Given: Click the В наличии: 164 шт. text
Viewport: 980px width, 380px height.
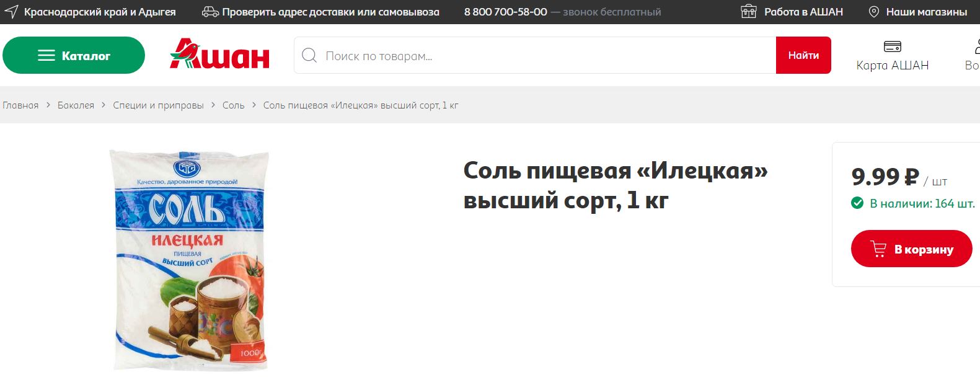Looking at the screenshot, I should click(922, 203).
